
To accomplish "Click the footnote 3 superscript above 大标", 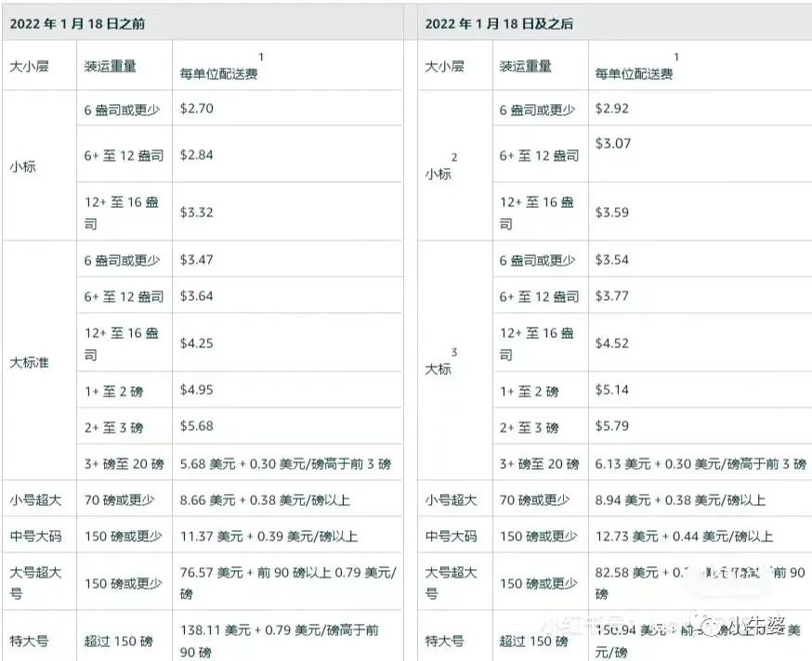I will pos(454,353).
